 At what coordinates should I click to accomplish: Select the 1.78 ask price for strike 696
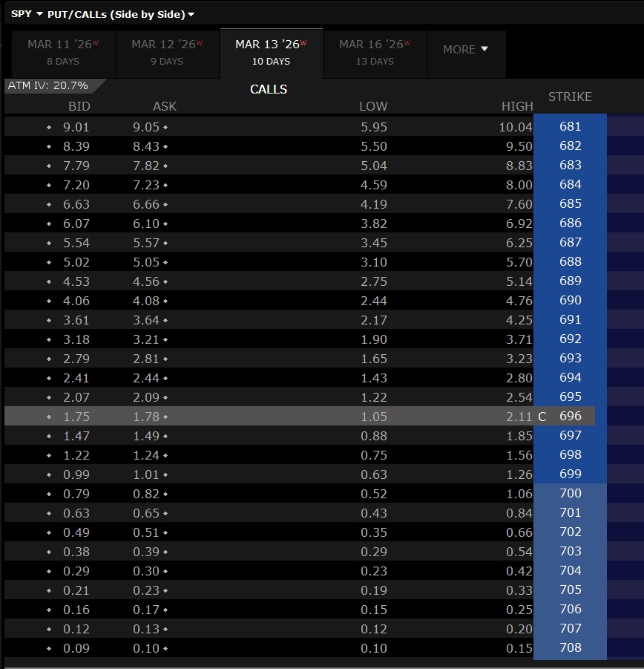(x=146, y=417)
